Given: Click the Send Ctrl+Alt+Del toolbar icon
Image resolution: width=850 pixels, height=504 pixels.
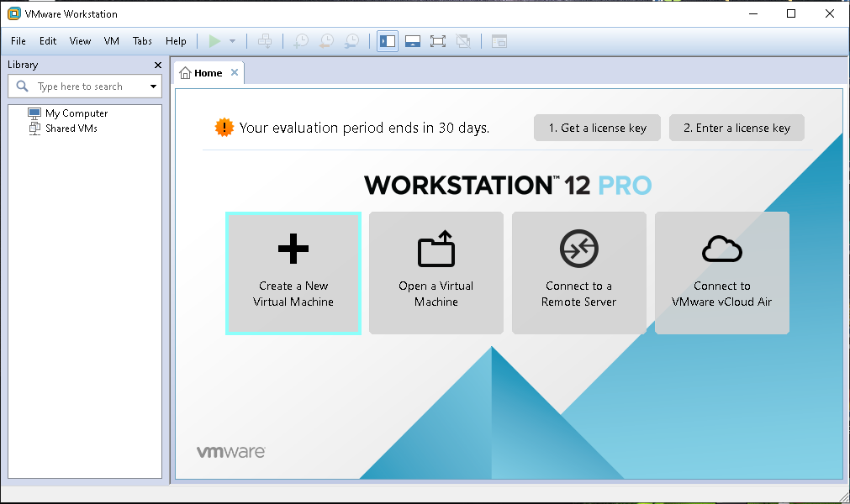Looking at the screenshot, I should coord(265,41).
